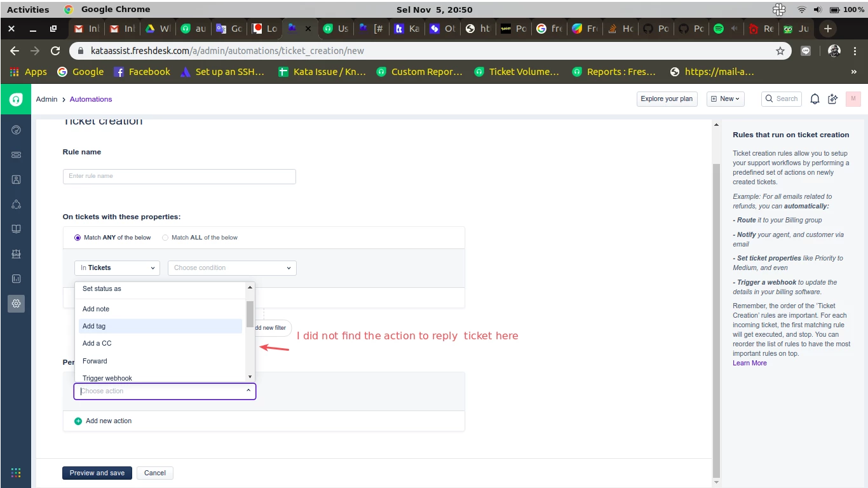The height and width of the screenshot is (488, 868).
Task: Go to Automations breadcrumb link
Action: point(91,99)
